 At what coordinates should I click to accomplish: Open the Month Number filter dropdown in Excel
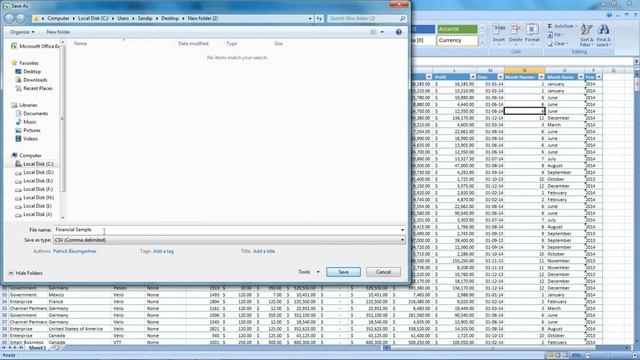tap(541, 77)
